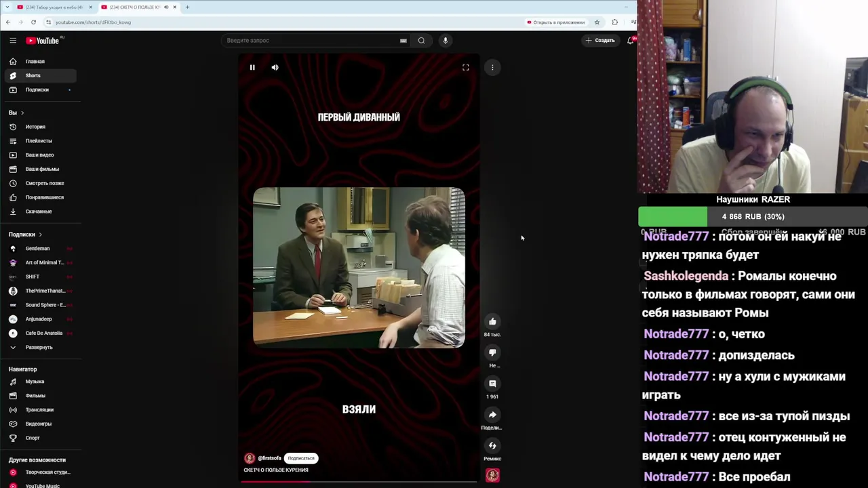Click the Создать button

pos(600,41)
